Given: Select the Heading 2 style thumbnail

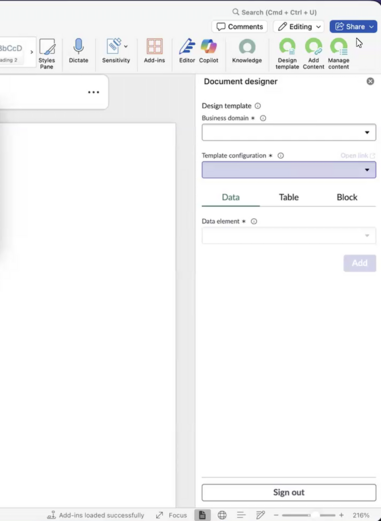Looking at the screenshot, I should [x=11, y=52].
